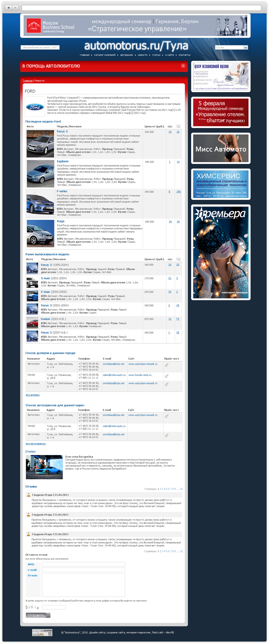This screenshot has width=269, height=644.
Task: Click second review's user avatar icon
Action: coord(28,515)
